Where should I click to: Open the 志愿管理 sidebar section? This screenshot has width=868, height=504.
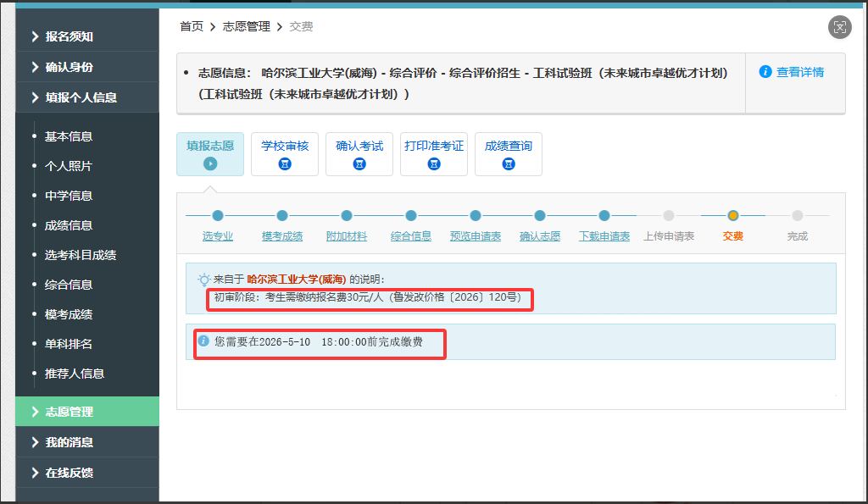[87, 412]
